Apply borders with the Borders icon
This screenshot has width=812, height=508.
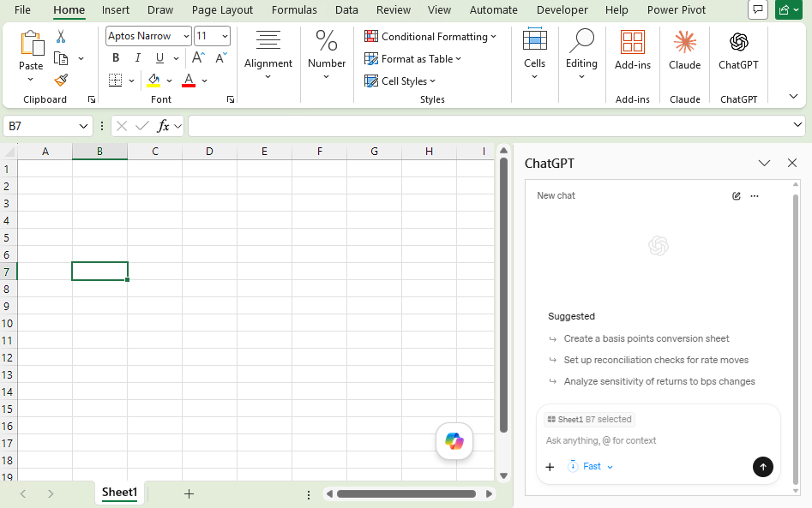(115, 81)
